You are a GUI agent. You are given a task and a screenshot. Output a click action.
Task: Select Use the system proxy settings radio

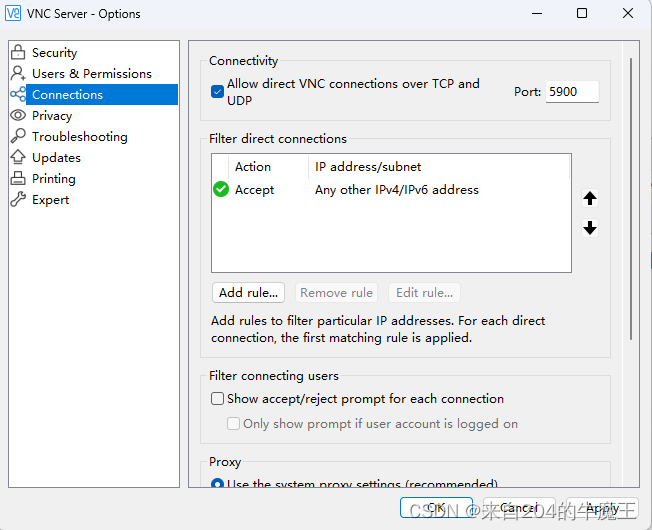[217, 483]
